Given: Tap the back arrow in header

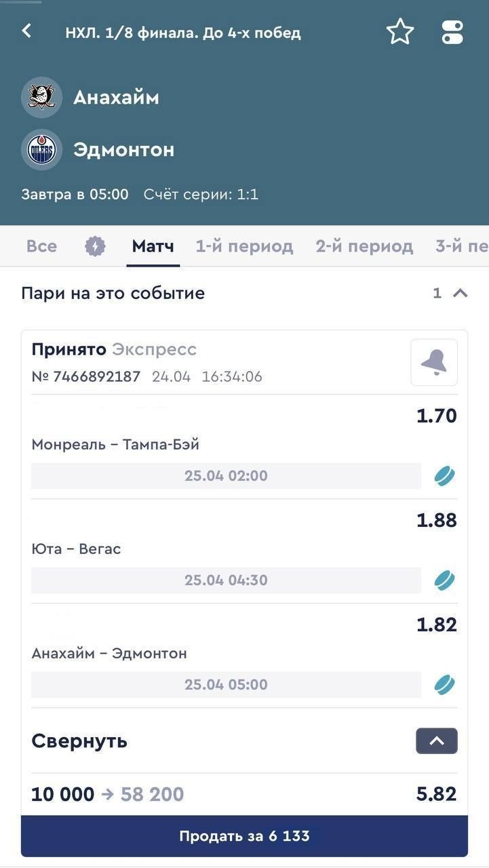Looking at the screenshot, I should point(26,31).
